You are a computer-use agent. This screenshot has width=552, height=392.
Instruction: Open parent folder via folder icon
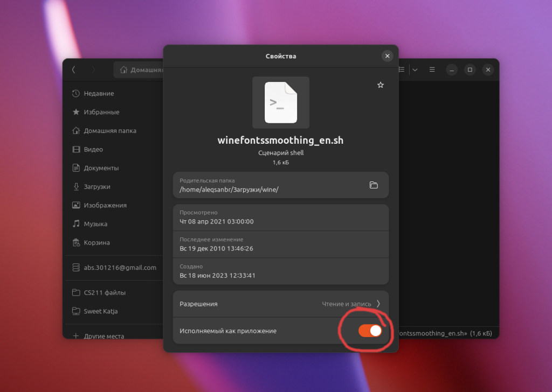(374, 185)
